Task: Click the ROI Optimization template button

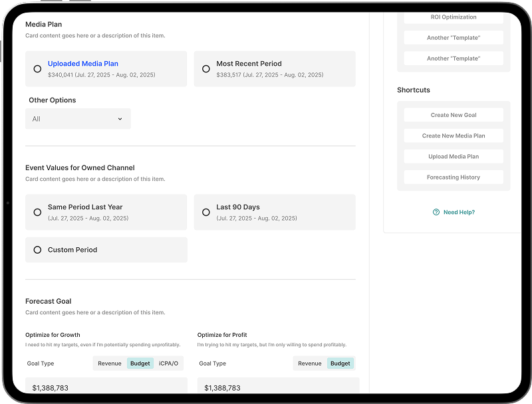Action: click(454, 17)
